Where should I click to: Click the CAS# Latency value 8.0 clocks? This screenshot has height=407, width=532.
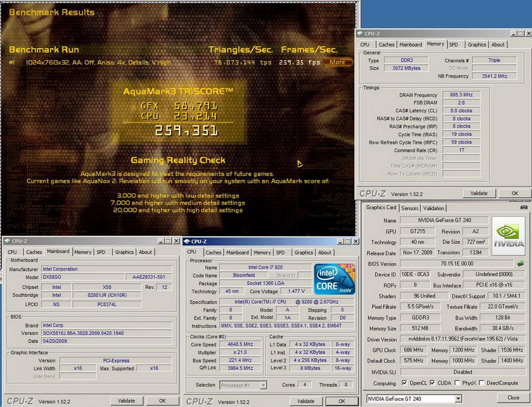[461, 110]
